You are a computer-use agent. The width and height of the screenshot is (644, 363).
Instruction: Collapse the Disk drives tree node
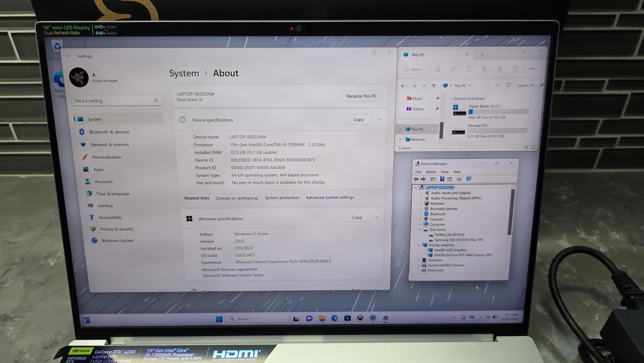(420, 230)
